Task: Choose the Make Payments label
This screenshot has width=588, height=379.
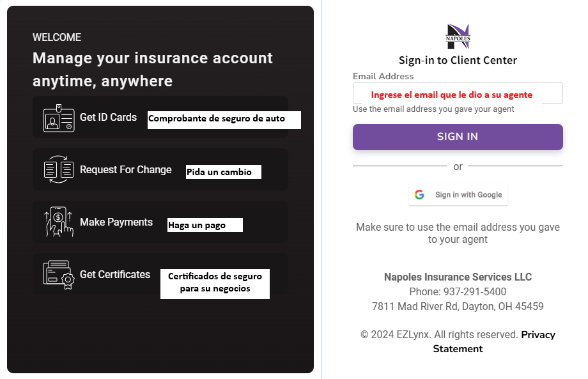Action: point(116,222)
